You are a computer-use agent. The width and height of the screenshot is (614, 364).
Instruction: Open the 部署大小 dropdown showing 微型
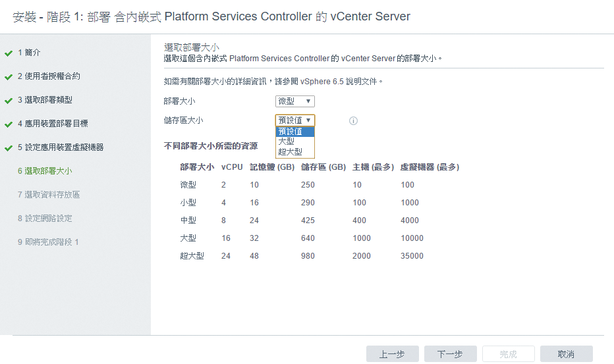(295, 101)
